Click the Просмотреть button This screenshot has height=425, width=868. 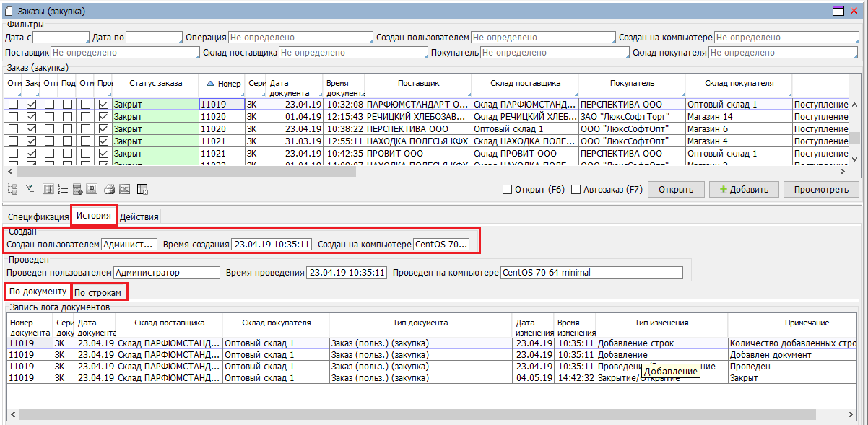pyautogui.click(x=821, y=190)
